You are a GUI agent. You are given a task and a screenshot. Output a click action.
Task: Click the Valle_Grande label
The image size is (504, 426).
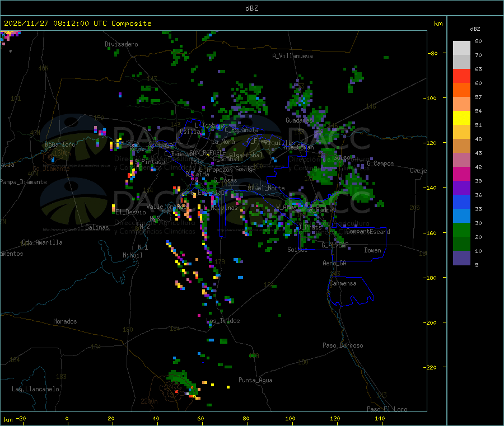click(x=165, y=206)
